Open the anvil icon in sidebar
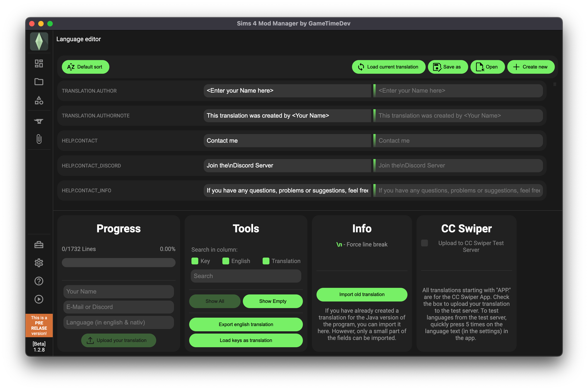This screenshot has width=588, height=390. pos(39,121)
